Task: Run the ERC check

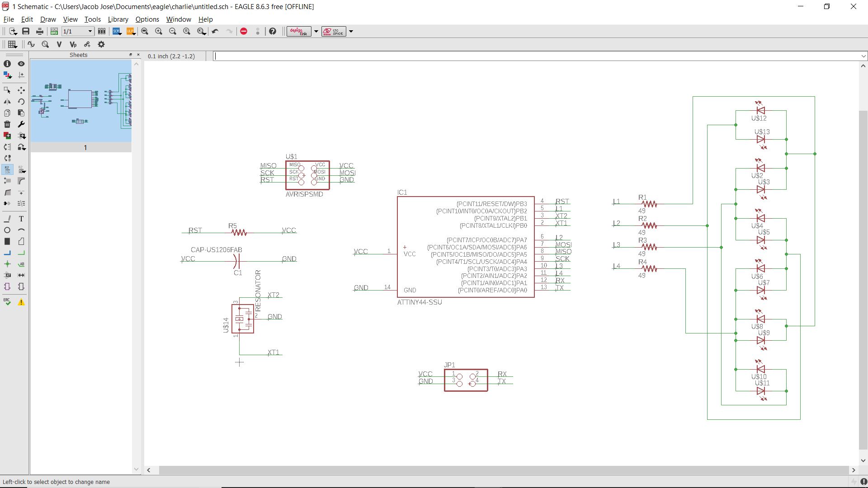Action: click(7, 302)
